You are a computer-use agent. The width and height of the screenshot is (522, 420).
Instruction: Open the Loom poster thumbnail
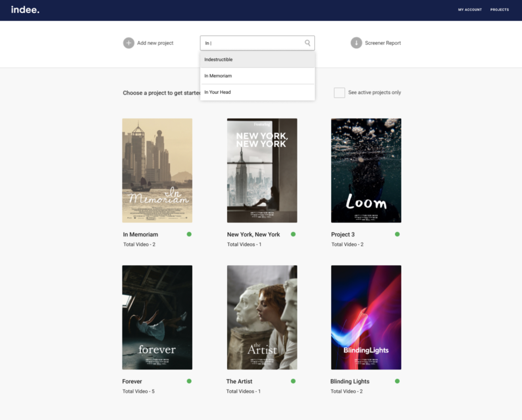366,170
